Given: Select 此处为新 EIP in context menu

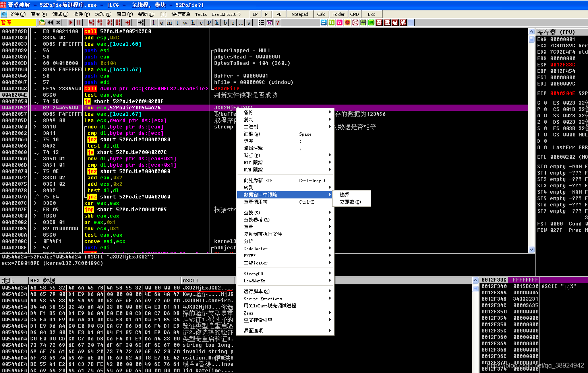Looking at the screenshot, I should click(x=285, y=181).
